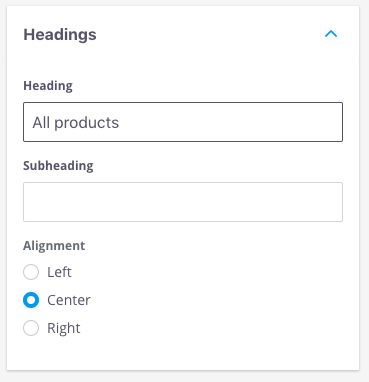
Task: Collapse the Headings panel with the chevron
Action: (331, 34)
